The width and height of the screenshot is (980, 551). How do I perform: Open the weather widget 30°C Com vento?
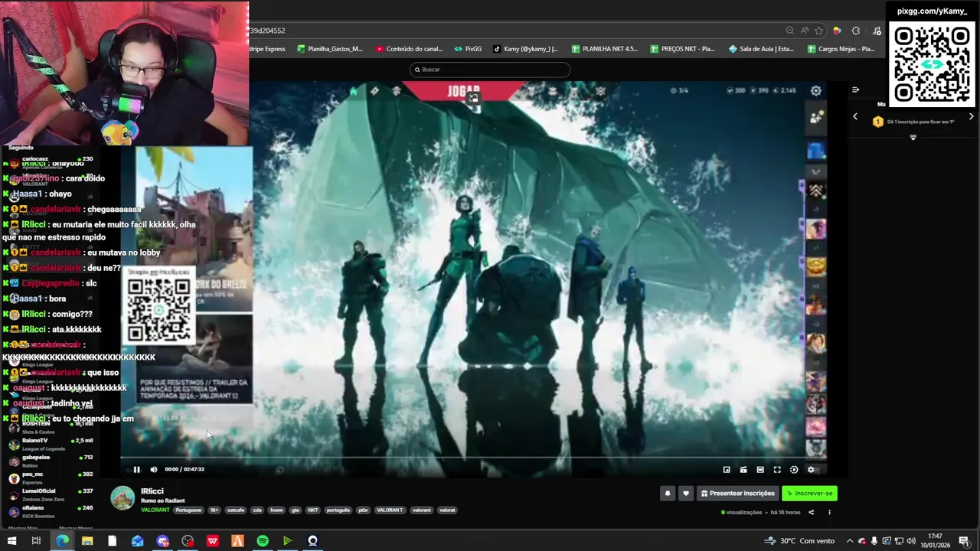click(799, 541)
